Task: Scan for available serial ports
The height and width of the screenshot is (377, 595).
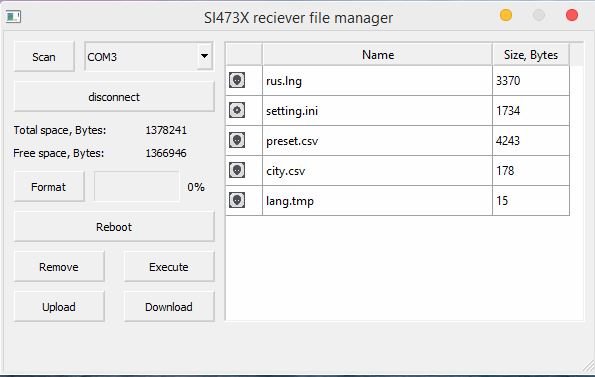Action: (x=44, y=57)
